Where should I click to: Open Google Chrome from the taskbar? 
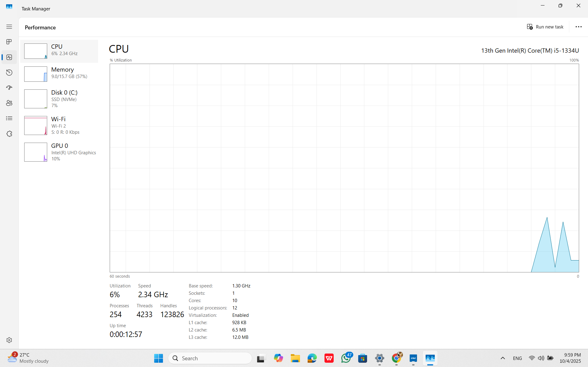coord(396,358)
